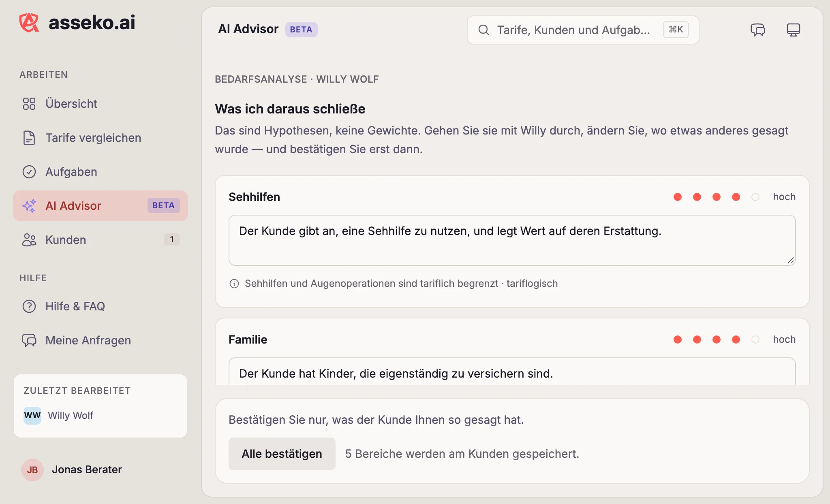
Task: Click the JB avatar of Jonas Berater
Action: tap(32, 470)
